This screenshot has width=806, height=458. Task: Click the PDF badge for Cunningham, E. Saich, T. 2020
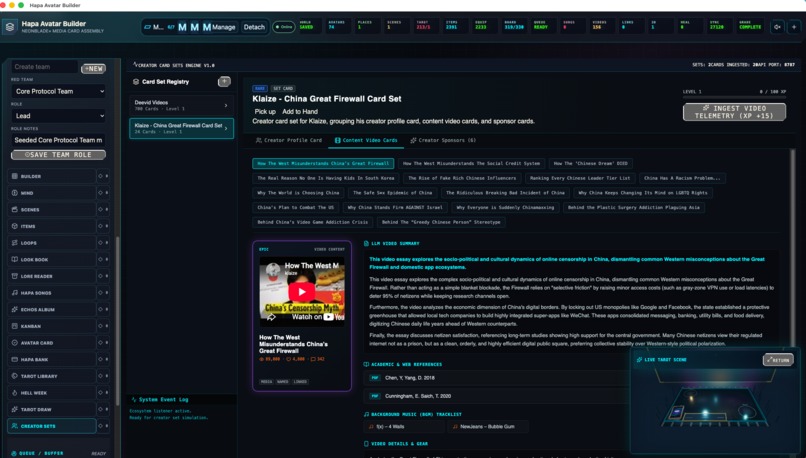pyautogui.click(x=375, y=396)
